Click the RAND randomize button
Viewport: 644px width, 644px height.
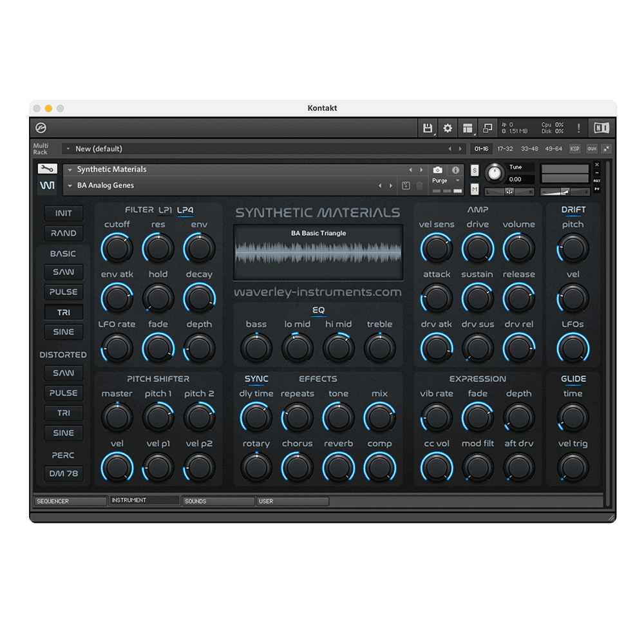pyautogui.click(x=64, y=233)
